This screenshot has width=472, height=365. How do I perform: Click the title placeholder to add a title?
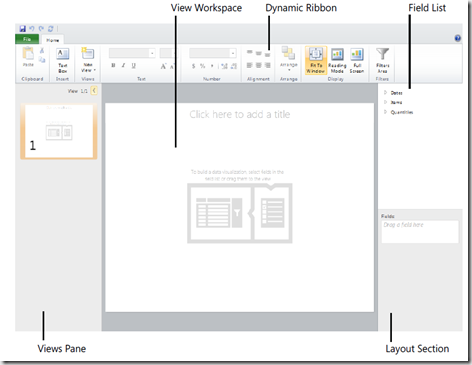(240, 114)
